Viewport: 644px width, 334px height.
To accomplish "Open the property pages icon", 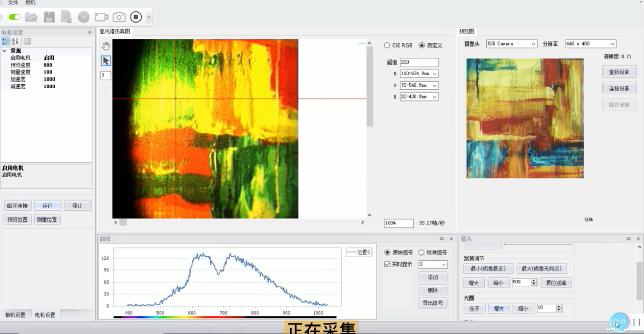I will [27, 41].
